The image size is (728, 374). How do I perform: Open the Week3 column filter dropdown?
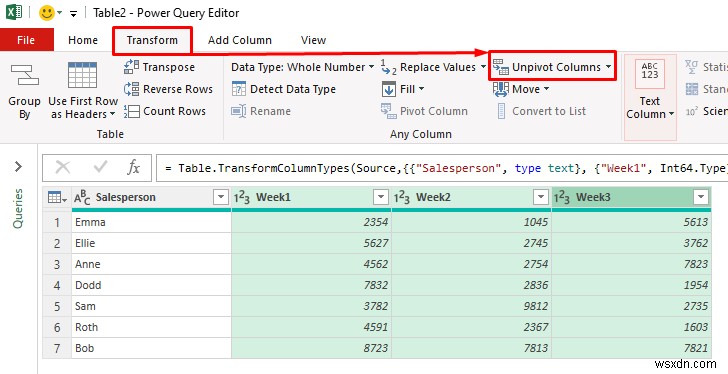(700, 198)
